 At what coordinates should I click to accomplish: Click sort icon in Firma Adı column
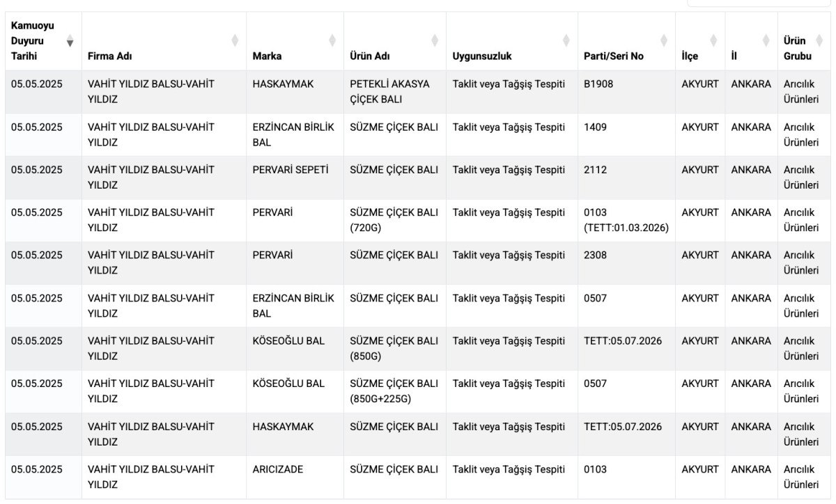click(235, 40)
